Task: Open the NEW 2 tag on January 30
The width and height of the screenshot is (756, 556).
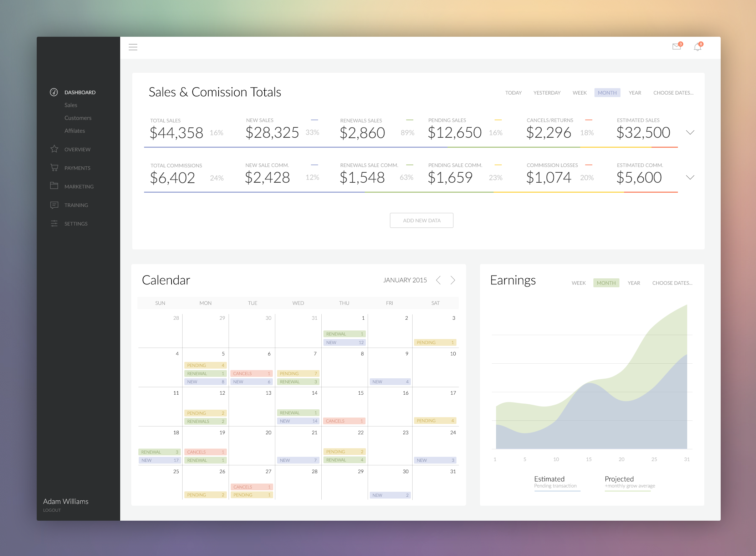Action: [x=390, y=495]
